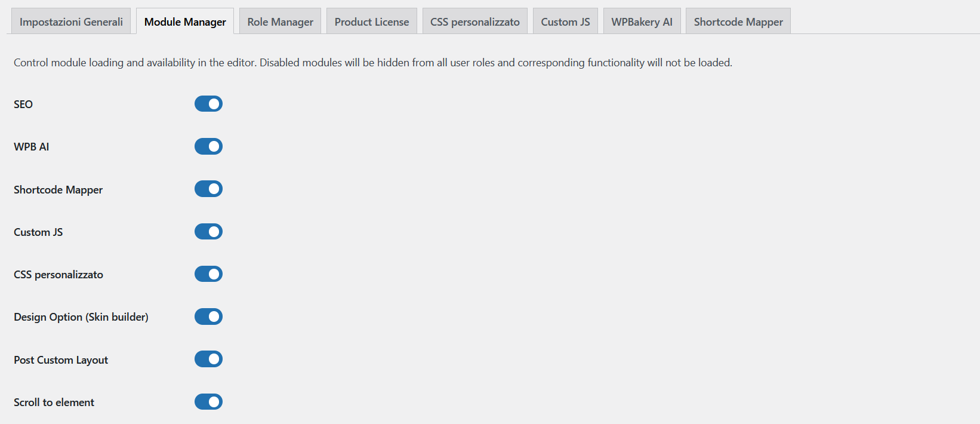
Task: Click the Design Option (Skin builder) label
Action: [81, 317]
